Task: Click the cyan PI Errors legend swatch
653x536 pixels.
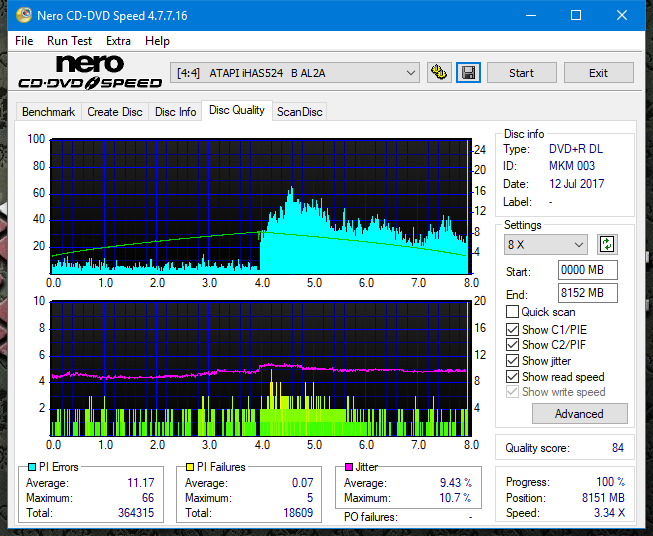Action: point(32,467)
